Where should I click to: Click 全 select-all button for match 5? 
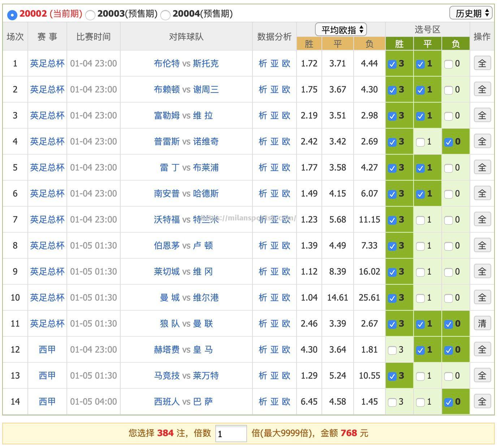482,167
